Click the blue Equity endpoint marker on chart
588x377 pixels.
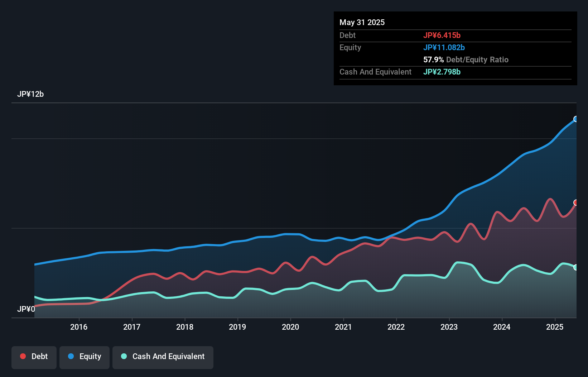coord(576,119)
